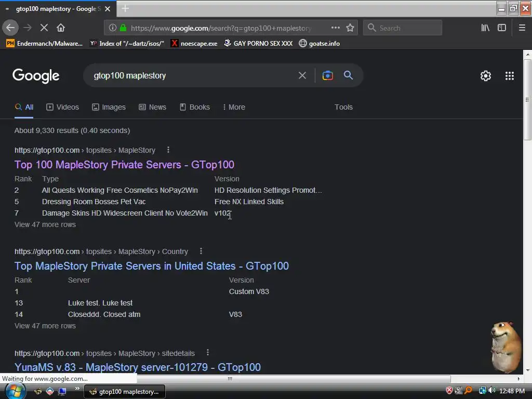Screen dimensions: 532x399
Task: Stop loading the page with the X button
Action: [x=44, y=28]
